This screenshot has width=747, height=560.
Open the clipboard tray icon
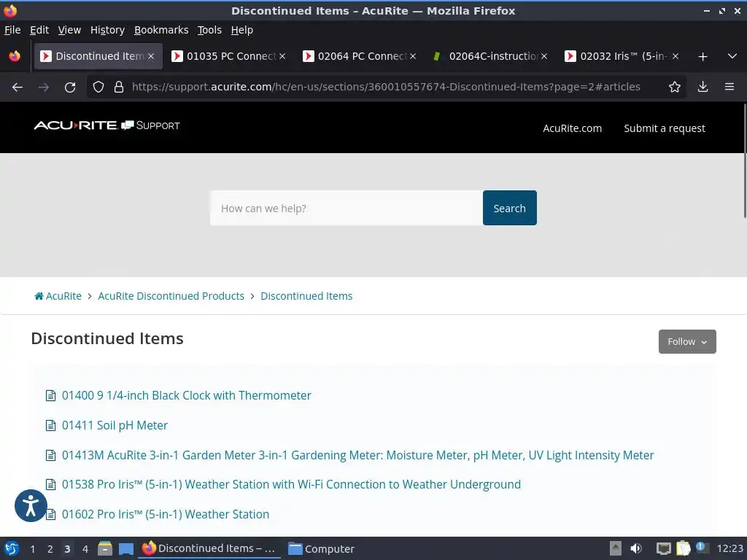[683, 548]
